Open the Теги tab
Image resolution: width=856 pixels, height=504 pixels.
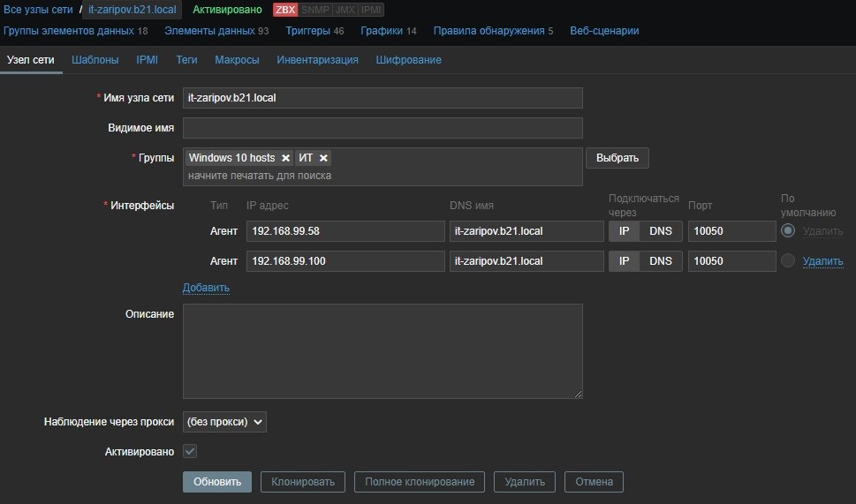pos(186,60)
